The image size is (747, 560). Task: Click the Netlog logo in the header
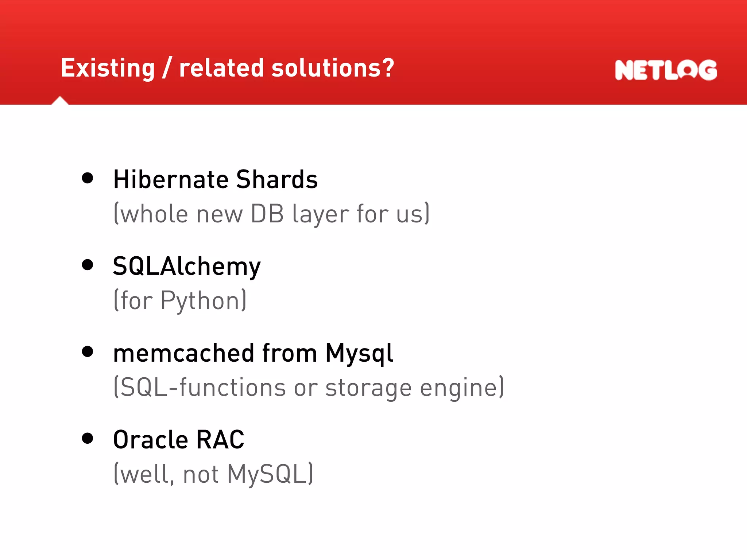click(666, 70)
